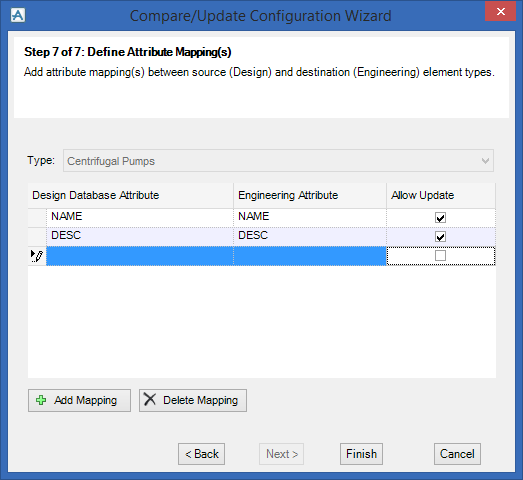The image size is (523, 480).
Task: Click the Engineering Attribute column header
Action: [x=310, y=195]
